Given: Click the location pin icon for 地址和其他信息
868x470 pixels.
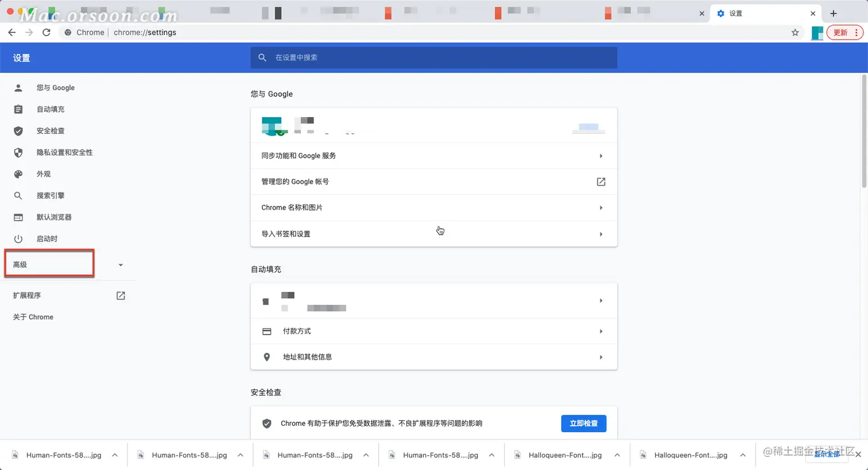Looking at the screenshot, I should [x=267, y=357].
